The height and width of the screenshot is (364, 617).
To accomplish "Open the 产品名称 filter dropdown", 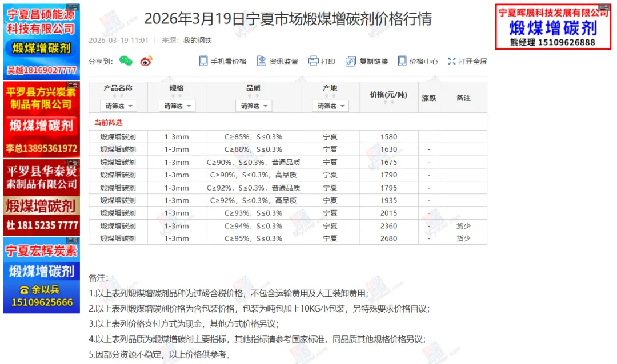I will click(x=119, y=106).
